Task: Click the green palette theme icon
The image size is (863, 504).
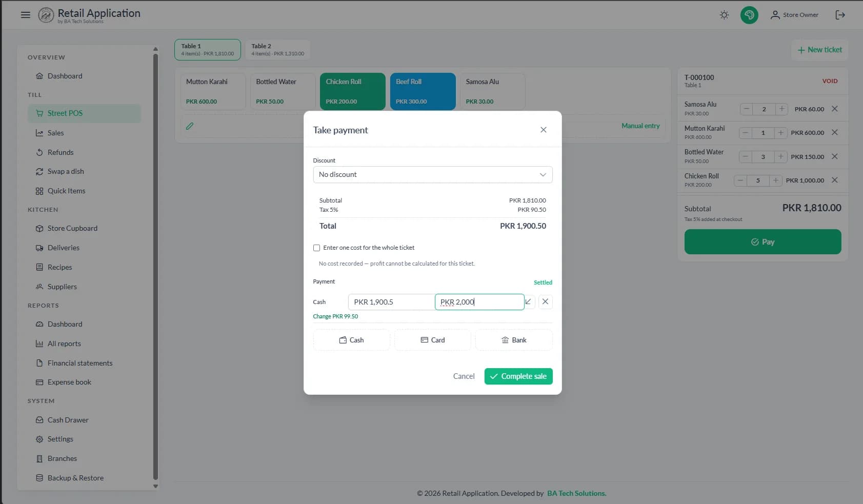Action: click(x=749, y=15)
